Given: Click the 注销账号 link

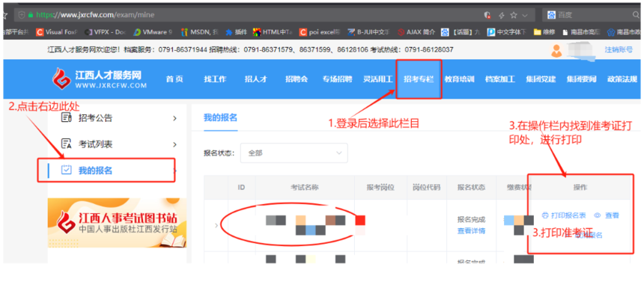Looking at the screenshot, I should (x=619, y=49).
